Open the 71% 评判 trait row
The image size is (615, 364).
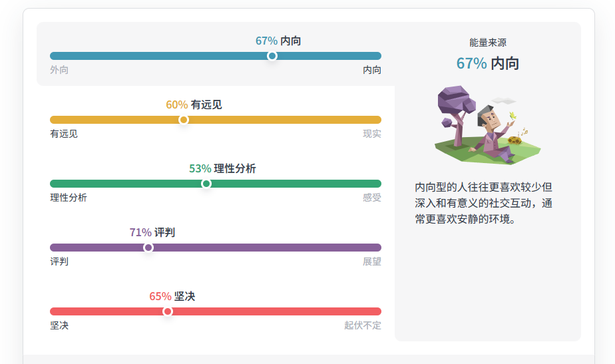tap(152, 233)
